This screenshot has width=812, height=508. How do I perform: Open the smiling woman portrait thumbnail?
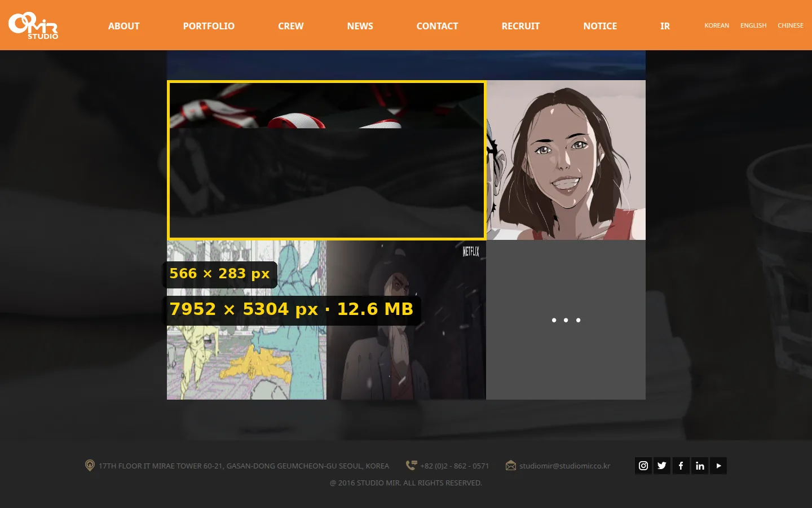[x=566, y=160]
